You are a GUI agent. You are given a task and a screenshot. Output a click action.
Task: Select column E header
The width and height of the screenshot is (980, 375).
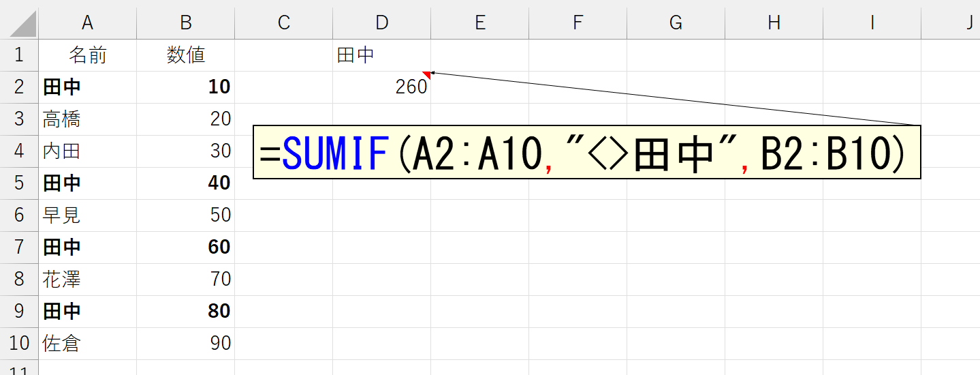point(479,22)
